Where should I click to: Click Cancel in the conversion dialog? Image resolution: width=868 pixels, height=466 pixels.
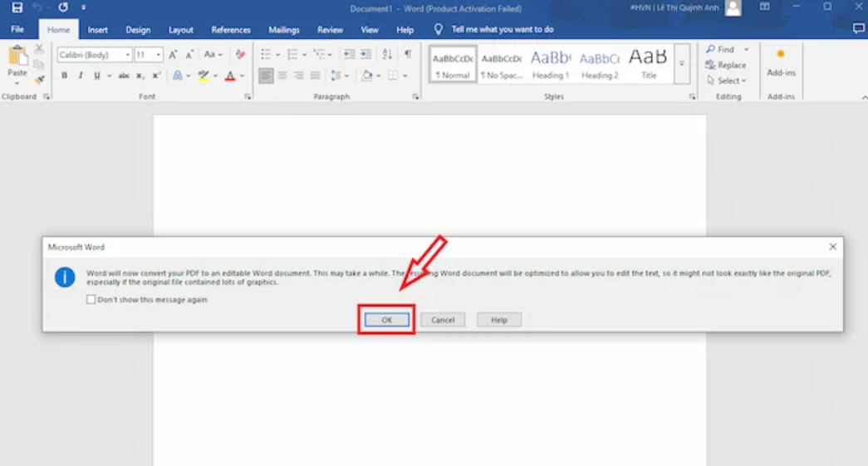pyautogui.click(x=443, y=320)
